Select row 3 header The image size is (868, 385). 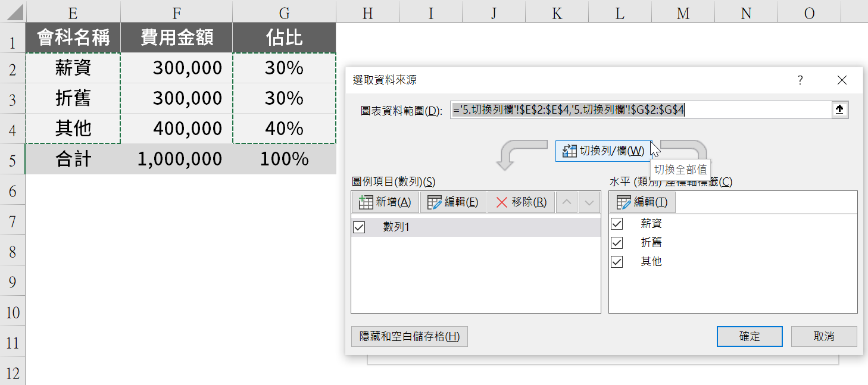(x=13, y=98)
